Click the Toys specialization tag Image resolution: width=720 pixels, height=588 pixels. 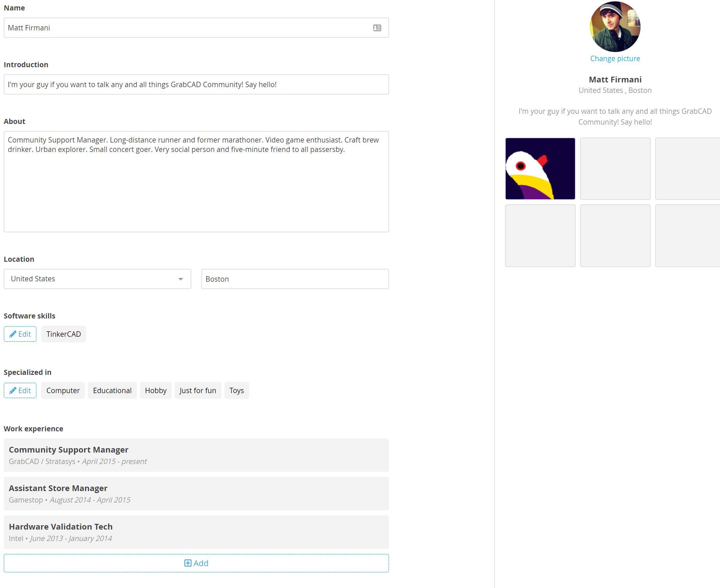(237, 390)
